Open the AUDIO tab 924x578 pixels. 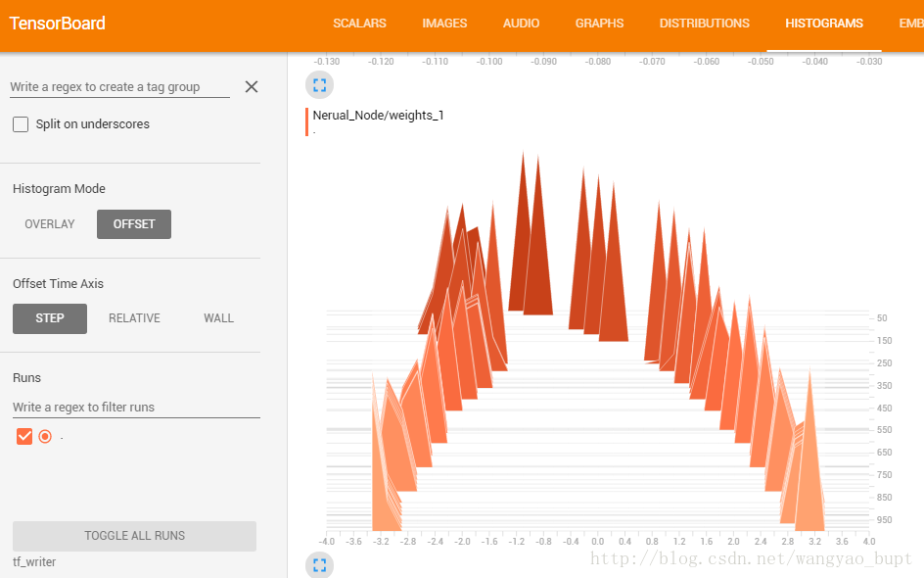coord(521,24)
